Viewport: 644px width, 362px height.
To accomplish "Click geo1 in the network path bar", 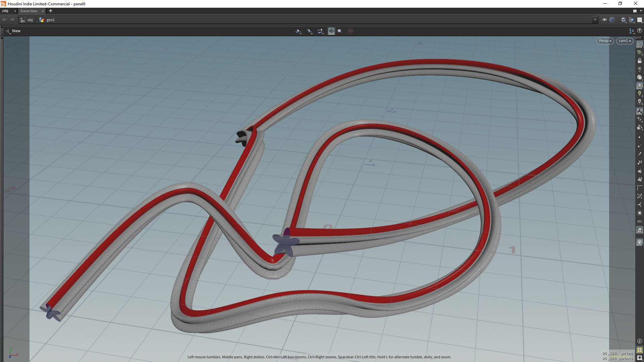I will point(51,20).
